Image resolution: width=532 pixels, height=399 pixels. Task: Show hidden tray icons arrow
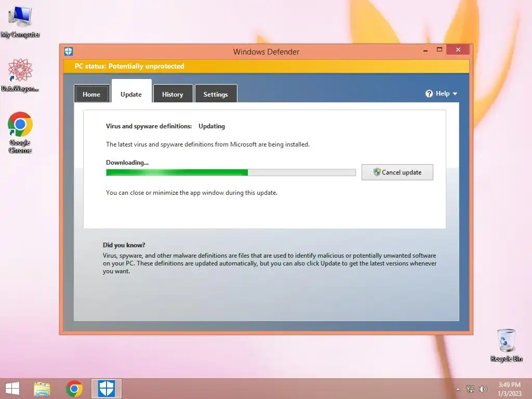click(x=458, y=389)
